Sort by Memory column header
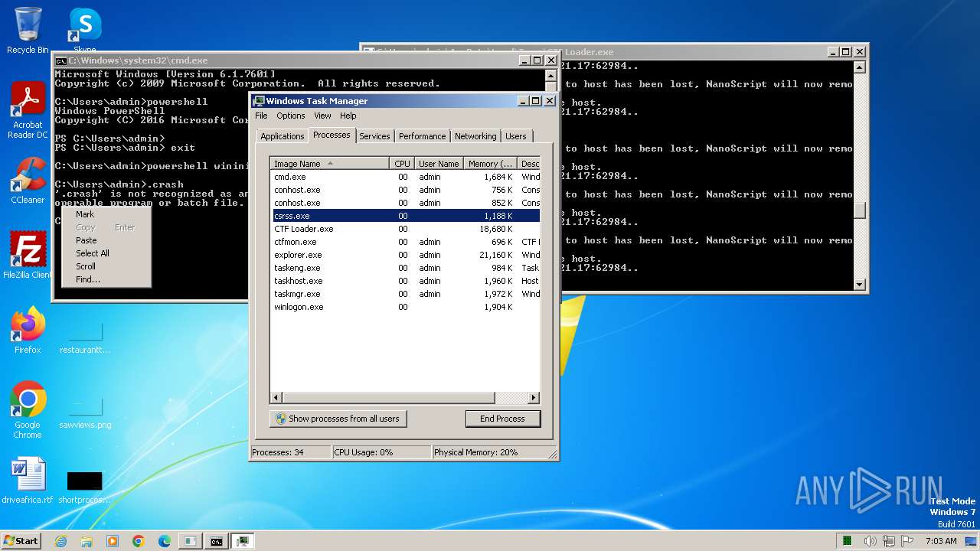Screen dimensions: 980x551 click(491, 164)
